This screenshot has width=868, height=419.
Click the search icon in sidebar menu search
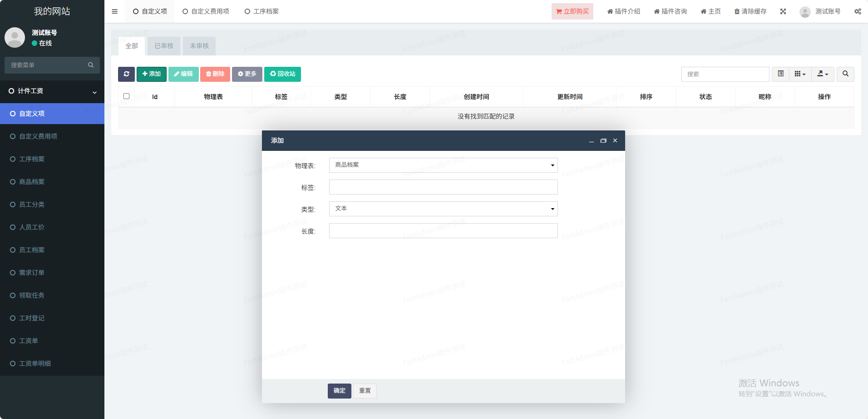[91, 65]
